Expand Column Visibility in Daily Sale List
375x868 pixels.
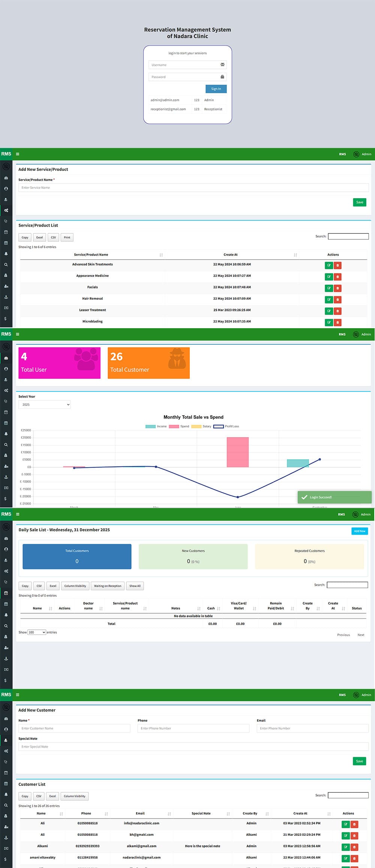click(75, 586)
